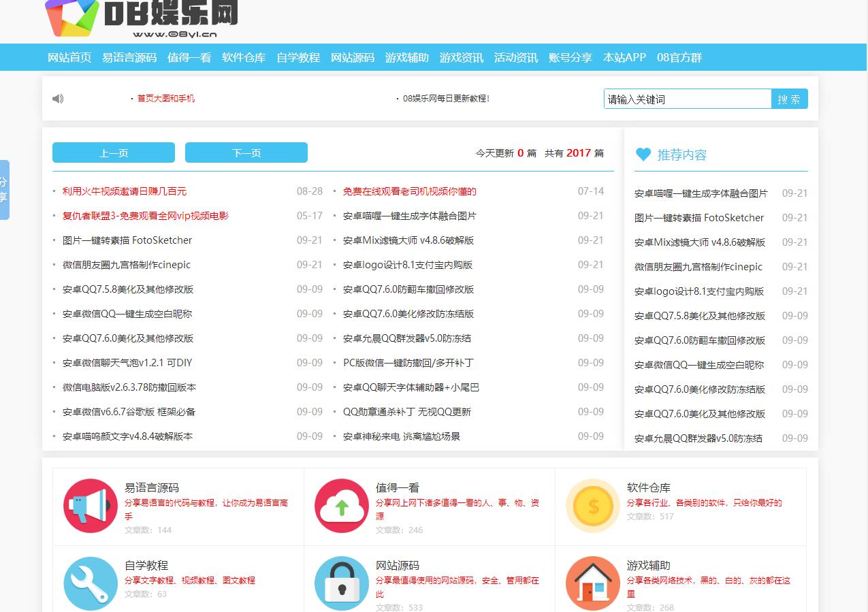
Task: Toggle the 分享 share sidebar tab
Action: tap(5, 189)
